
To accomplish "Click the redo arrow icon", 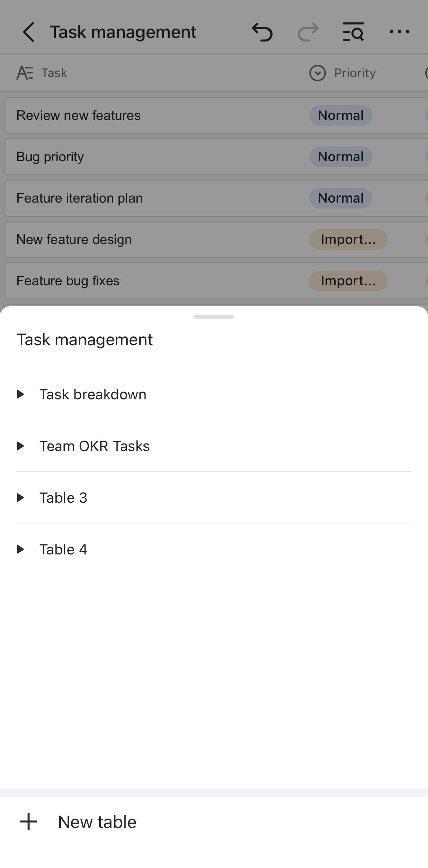I will [x=308, y=32].
